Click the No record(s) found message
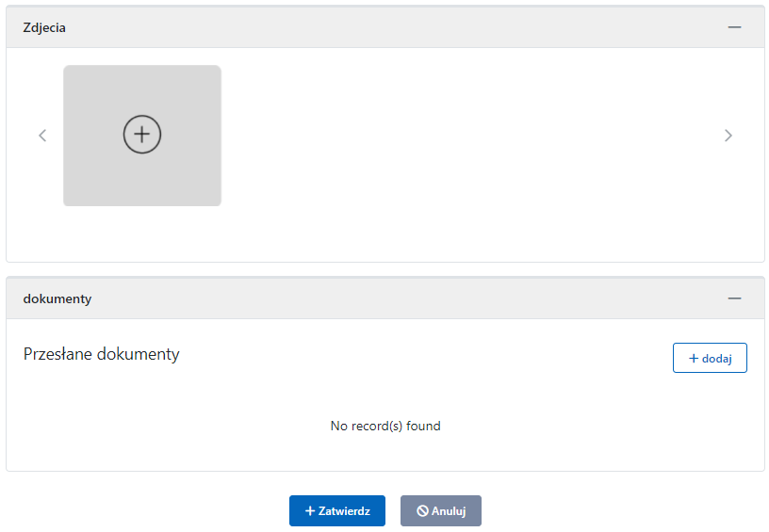769x532 pixels. tap(385, 426)
